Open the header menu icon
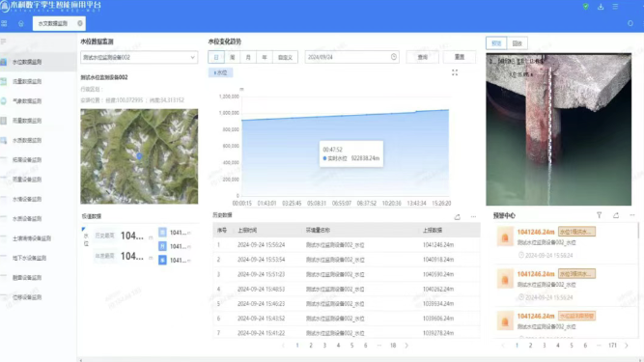Image resolution: width=644 pixels, height=362 pixels. click(615, 6)
